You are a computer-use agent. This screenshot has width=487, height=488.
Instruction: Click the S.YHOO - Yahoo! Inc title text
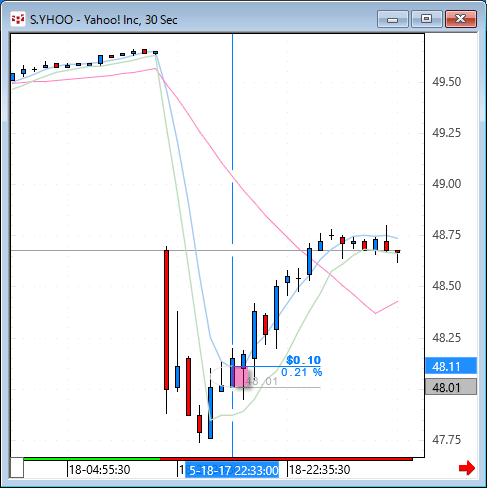103,20
